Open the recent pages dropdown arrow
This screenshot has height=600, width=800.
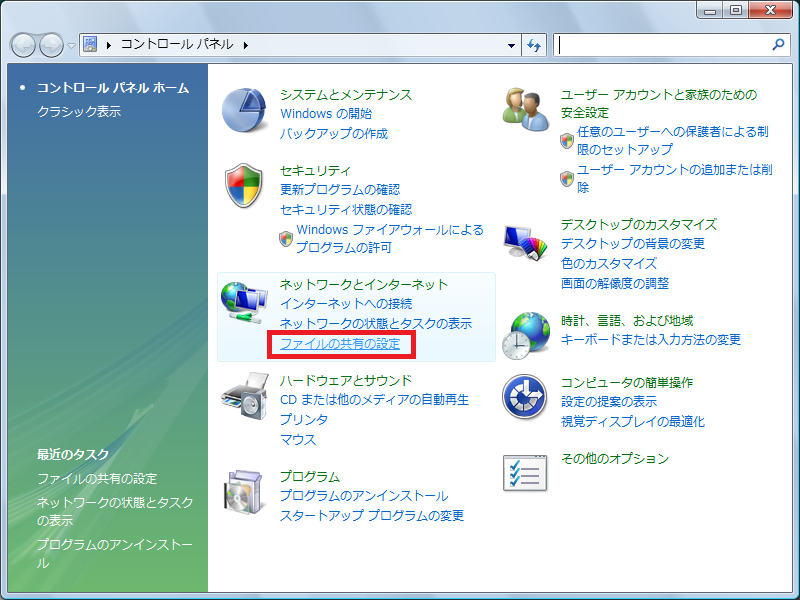(72, 46)
